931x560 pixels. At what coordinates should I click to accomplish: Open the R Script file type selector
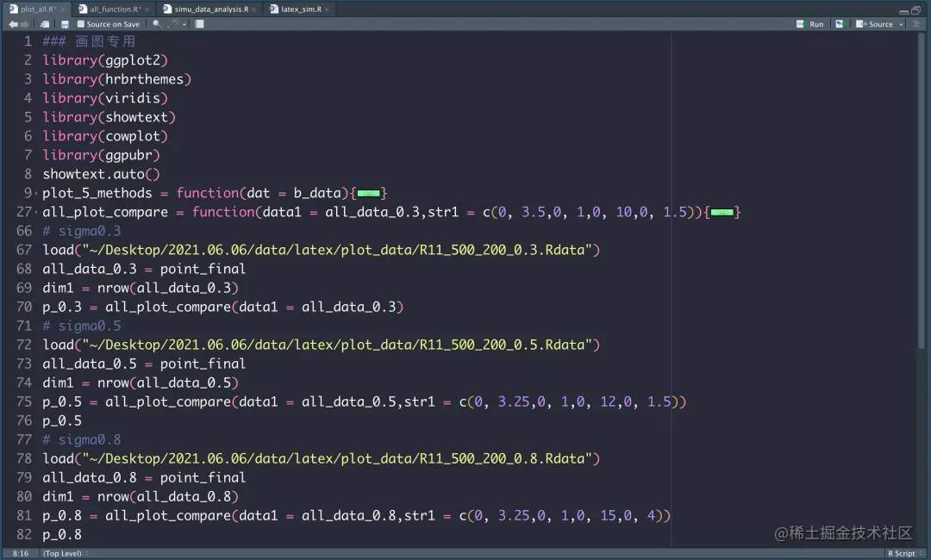click(x=905, y=553)
